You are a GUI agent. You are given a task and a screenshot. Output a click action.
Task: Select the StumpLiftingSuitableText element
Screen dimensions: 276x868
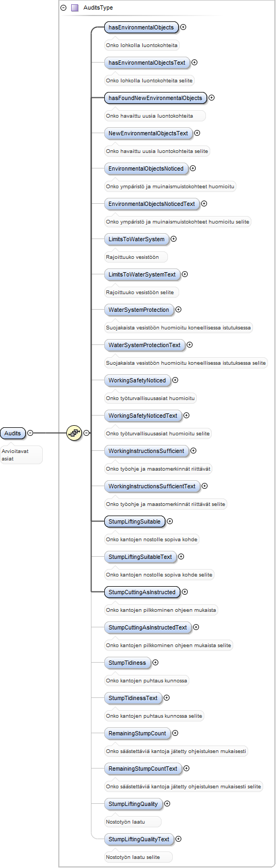[140, 557]
